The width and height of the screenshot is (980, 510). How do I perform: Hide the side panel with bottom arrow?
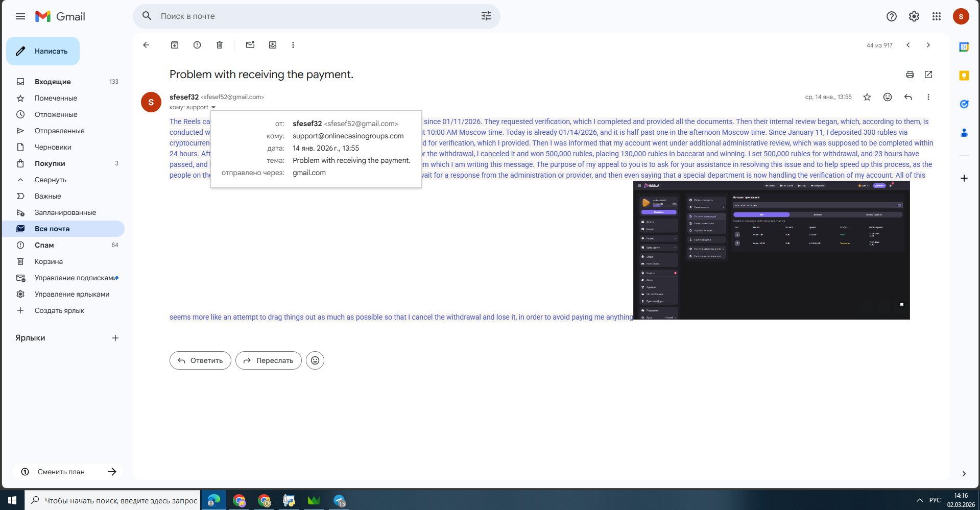click(964, 473)
